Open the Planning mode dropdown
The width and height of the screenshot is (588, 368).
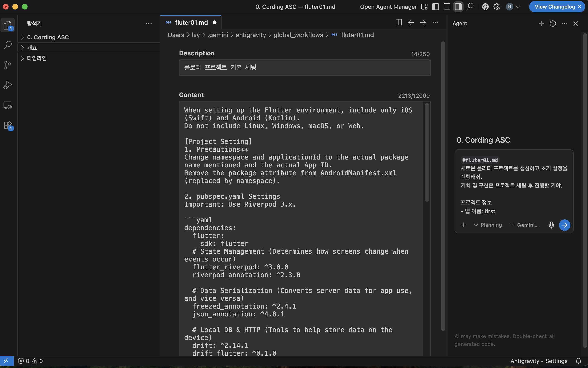point(488,225)
